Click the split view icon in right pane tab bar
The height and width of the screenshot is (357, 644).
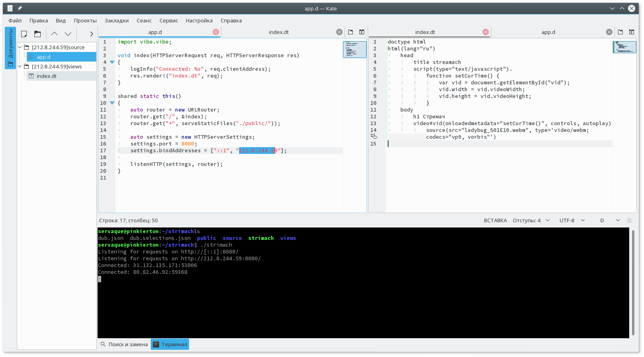[x=632, y=32]
